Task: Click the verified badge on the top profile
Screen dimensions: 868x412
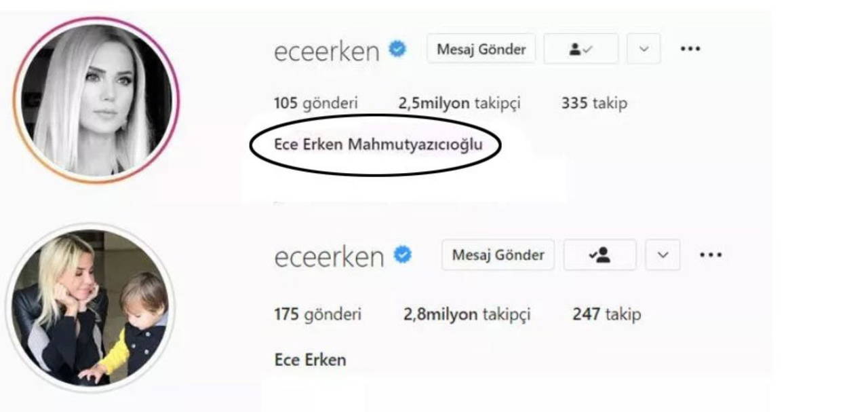Action: pyautogui.click(x=397, y=50)
